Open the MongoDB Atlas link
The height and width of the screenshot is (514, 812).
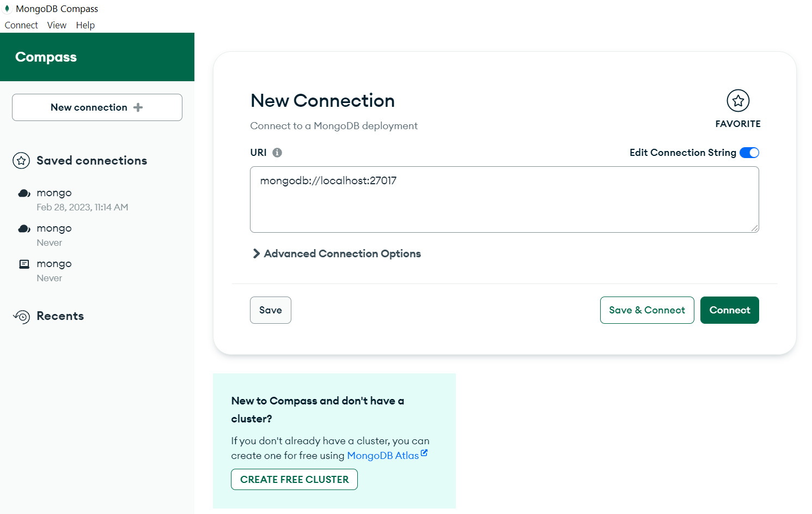click(x=383, y=456)
